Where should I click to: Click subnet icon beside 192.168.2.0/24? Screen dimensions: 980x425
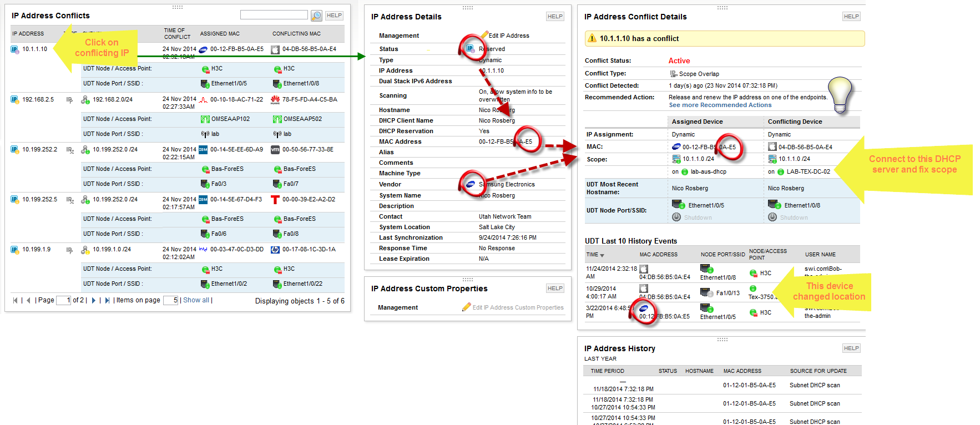(85, 100)
